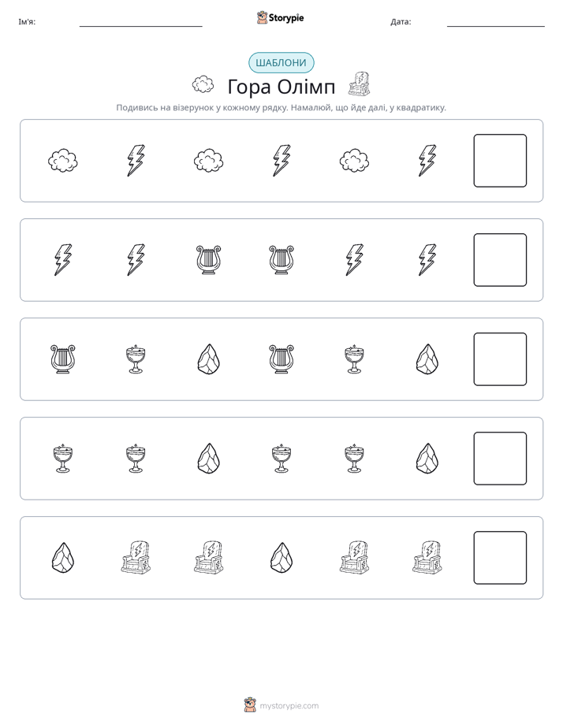Click the first lyre in row two
The image size is (563, 728).
click(209, 260)
